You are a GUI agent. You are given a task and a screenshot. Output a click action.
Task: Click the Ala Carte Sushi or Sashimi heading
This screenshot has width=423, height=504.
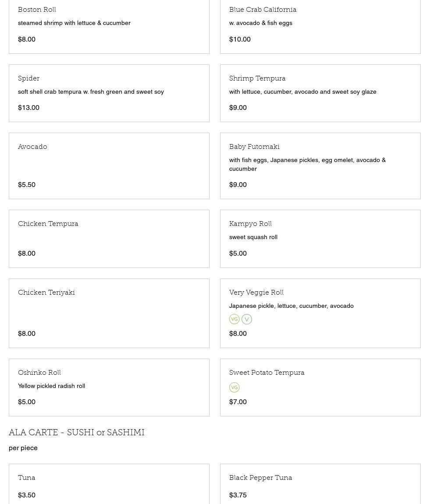77,433
